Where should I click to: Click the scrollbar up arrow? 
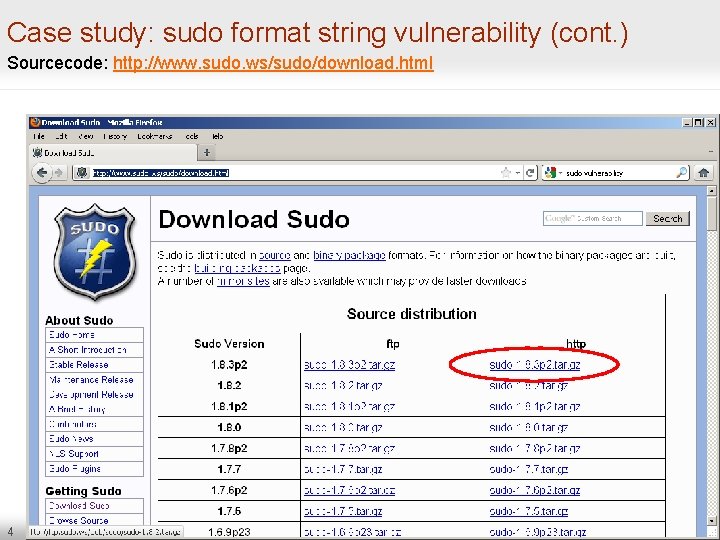(x=712, y=191)
